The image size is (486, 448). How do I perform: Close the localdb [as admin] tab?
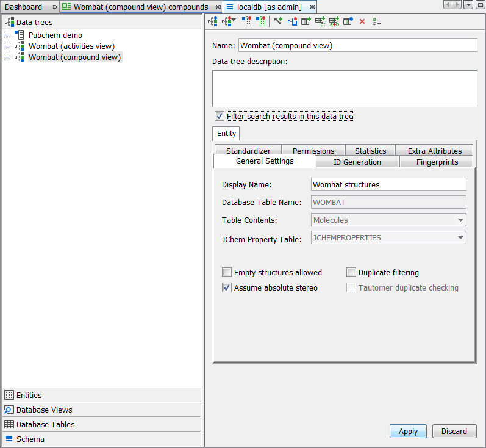point(312,7)
